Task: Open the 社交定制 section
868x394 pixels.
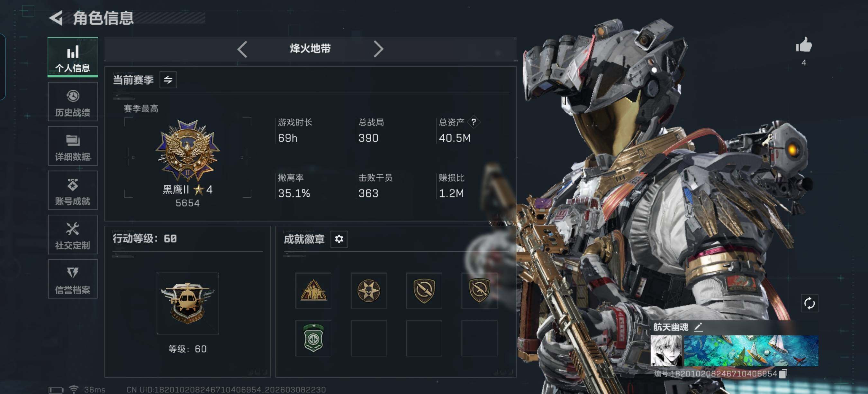Action: 73,234
